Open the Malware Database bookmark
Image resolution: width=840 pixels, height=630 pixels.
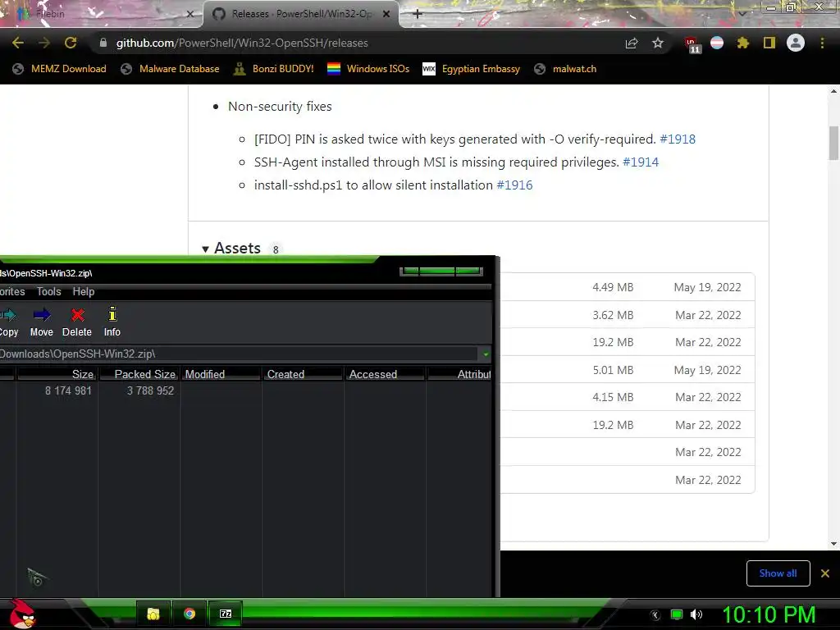170,69
